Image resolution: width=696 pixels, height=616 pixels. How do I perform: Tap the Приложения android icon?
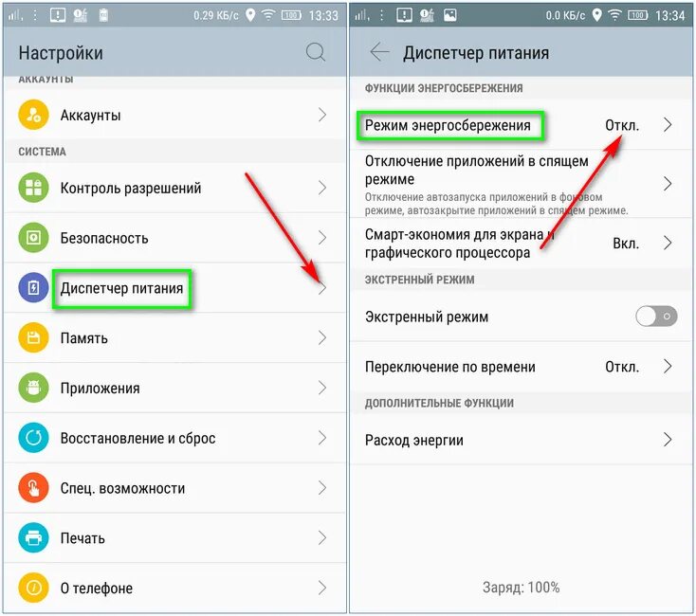pyautogui.click(x=33, y=388)
